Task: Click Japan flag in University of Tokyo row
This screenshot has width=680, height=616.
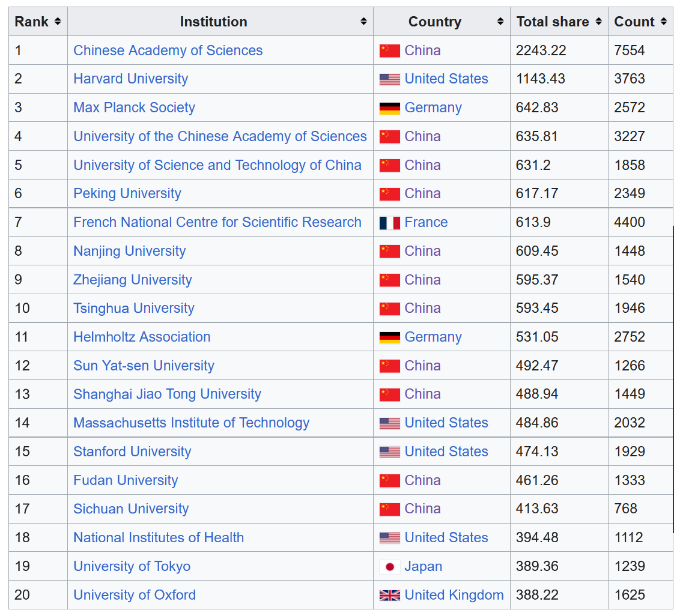Action: 389,567
